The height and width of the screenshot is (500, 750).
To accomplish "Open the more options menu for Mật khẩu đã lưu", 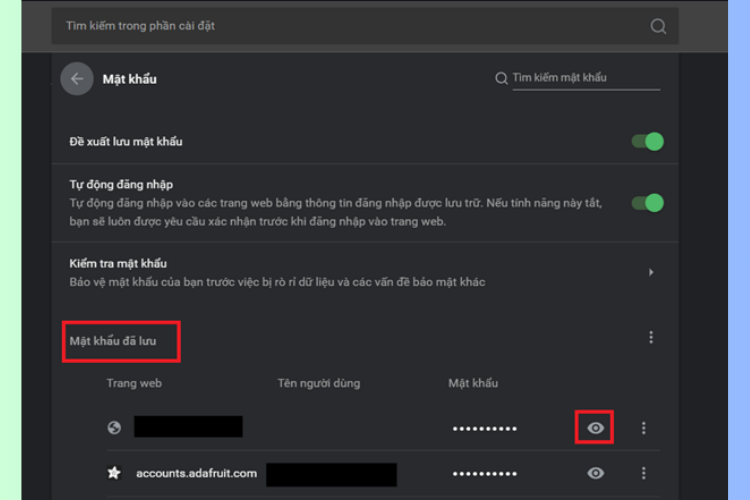I will click(x=651, y=337).
